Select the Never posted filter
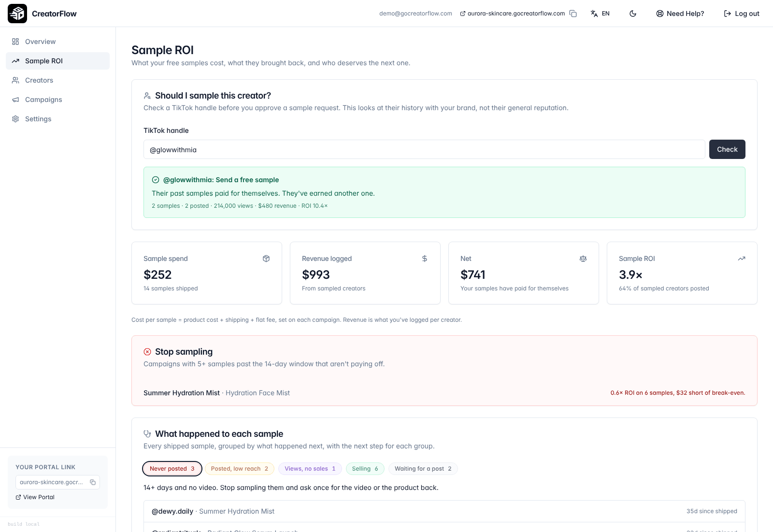Image resolution: width=773 pixels, height=532 pixels. point(172,469)
